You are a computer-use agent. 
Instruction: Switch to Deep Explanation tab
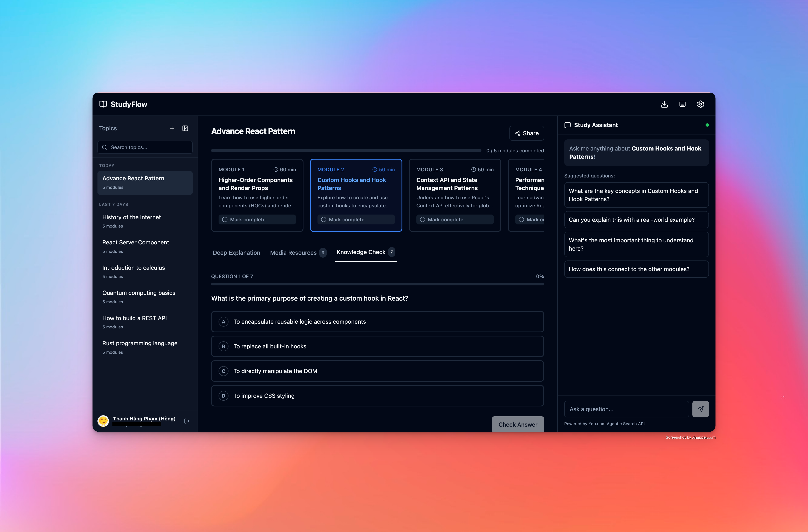[236, 252]
